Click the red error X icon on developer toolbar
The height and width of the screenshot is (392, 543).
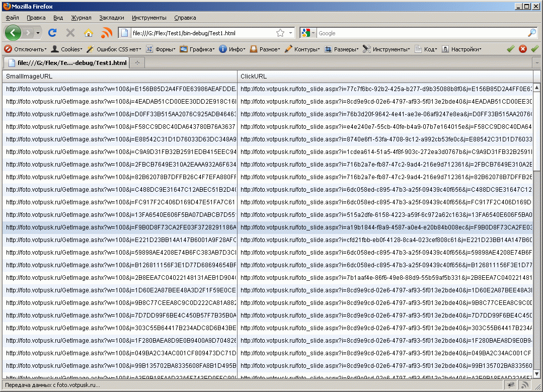point(523,49)
